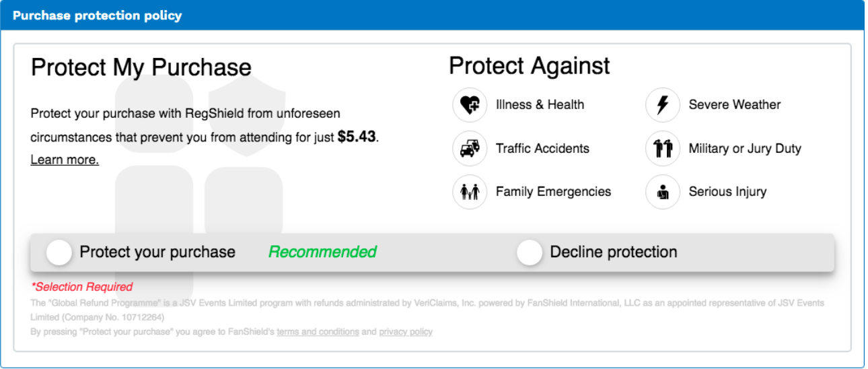
Task: Click the Decline protection label text
Action: click(614, 253)
